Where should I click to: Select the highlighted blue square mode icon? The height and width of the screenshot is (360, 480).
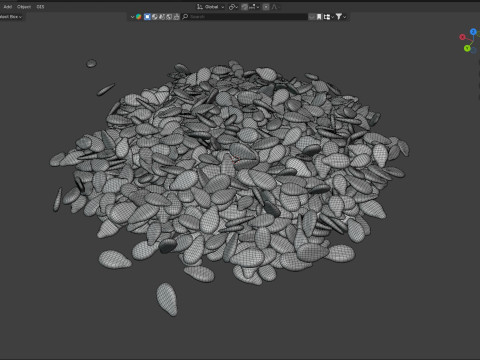point(147,17)
